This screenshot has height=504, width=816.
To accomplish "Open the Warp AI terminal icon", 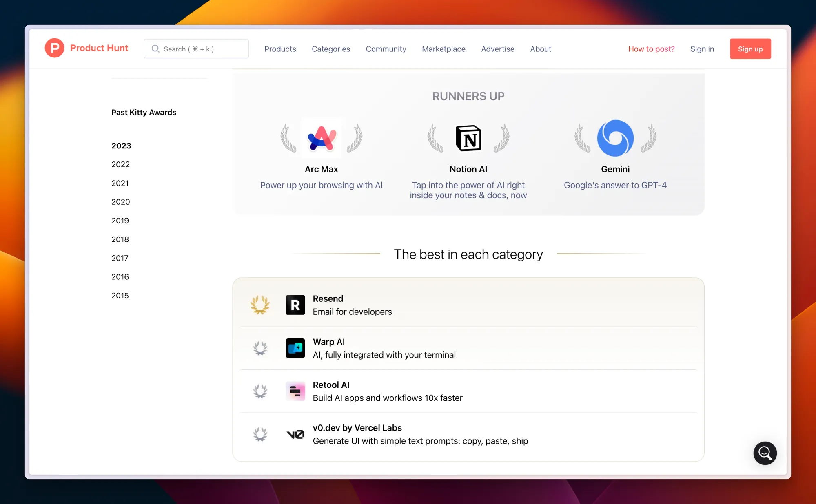I will (295, 348).
